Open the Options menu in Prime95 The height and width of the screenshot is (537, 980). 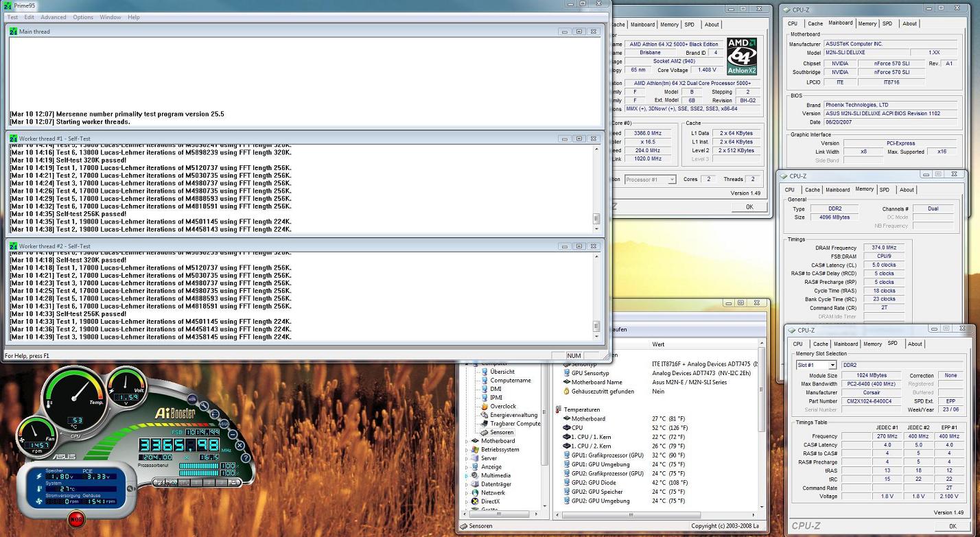[x=83, y=17]
